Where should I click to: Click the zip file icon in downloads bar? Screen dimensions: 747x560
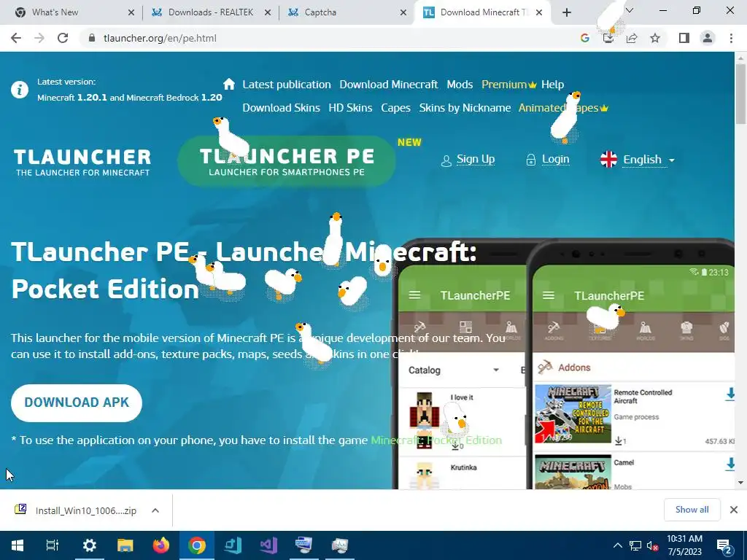point(20,510)
